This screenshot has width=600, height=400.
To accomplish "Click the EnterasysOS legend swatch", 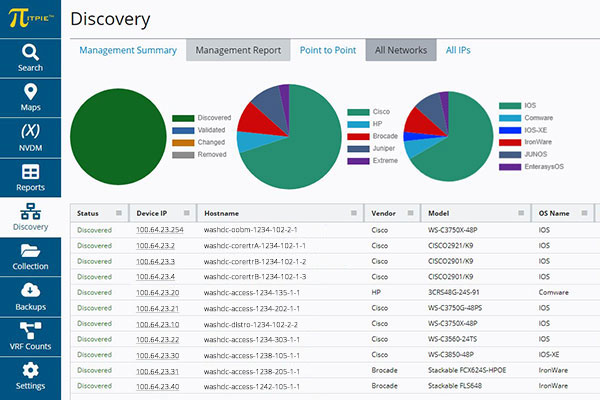I will tap(510, 167).
